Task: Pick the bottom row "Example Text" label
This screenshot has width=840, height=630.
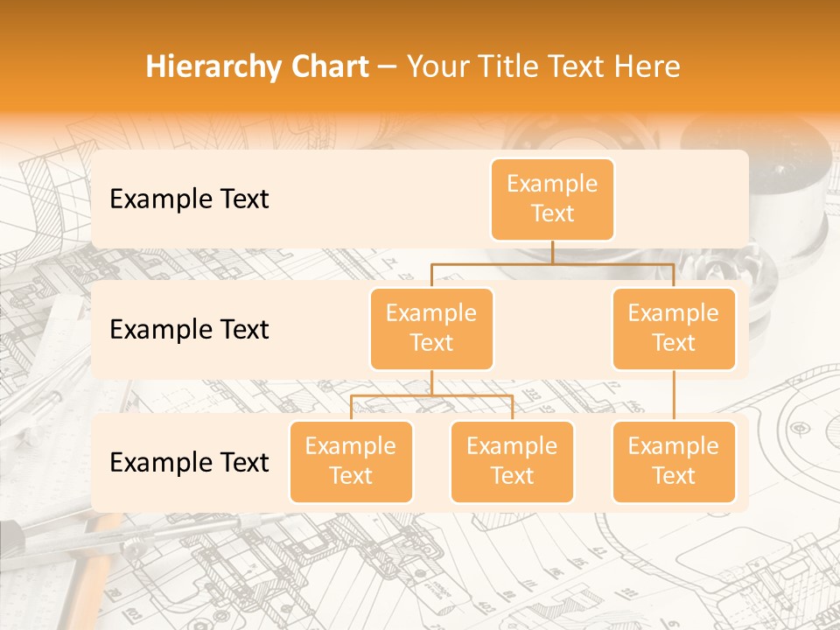Action: tap(189, 462)
